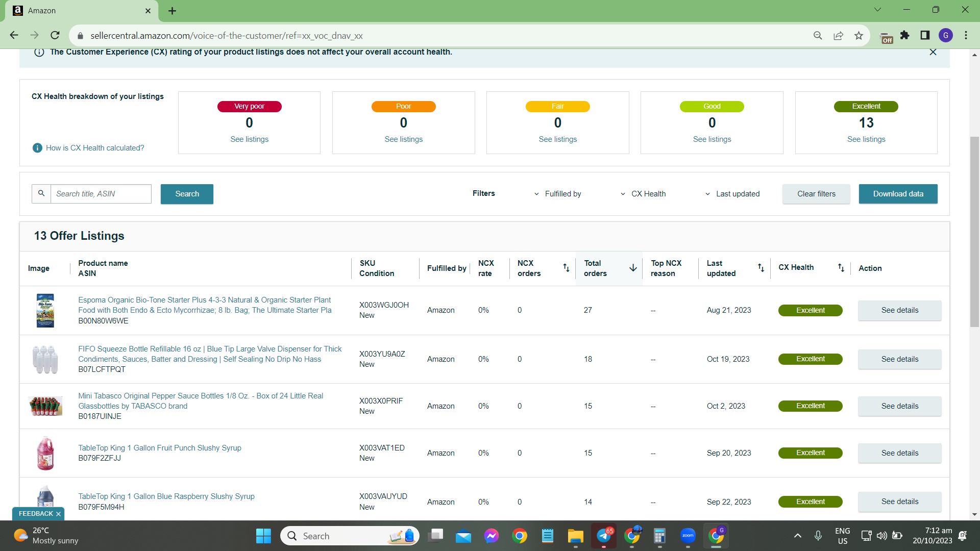Click the extension icon labeled Off
Screen dimensions: 980x551
(887, 38)
